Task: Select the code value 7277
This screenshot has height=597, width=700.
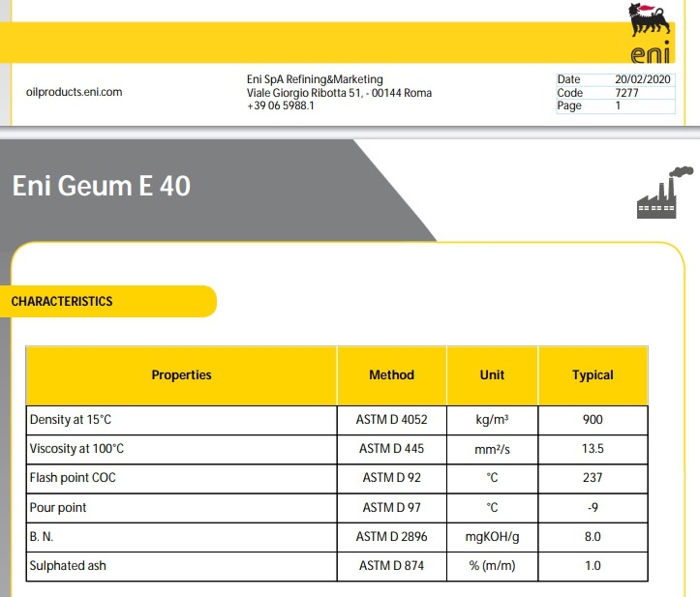Action: [626, 93]
